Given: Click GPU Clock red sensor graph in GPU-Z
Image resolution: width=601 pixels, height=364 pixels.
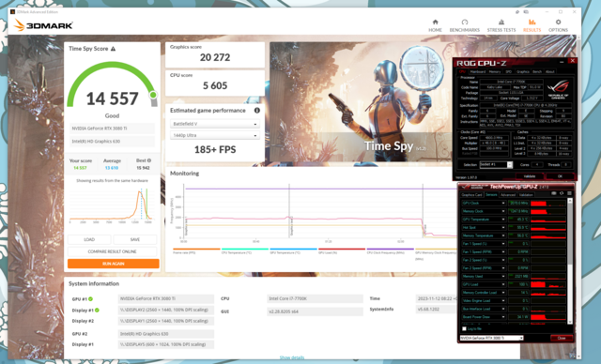Looking at the screenshot, I should pyautogui.click(x=548, y=204).
